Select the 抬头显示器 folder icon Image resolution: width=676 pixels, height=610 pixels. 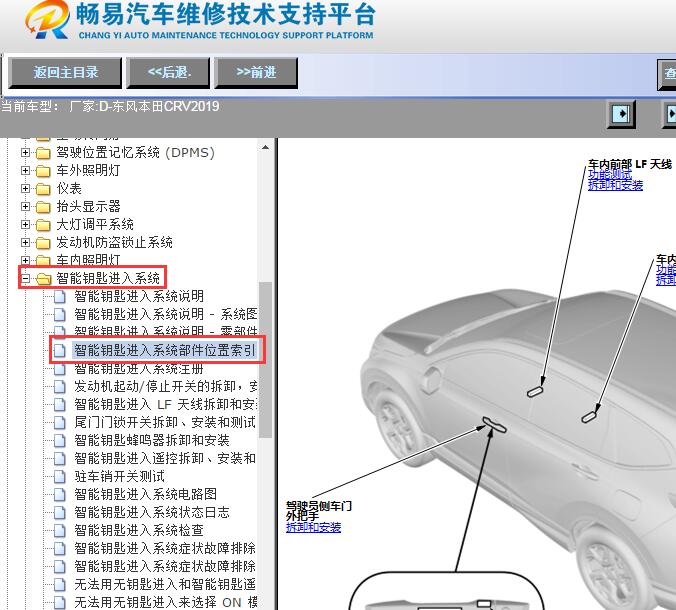[x=43, y=207]
